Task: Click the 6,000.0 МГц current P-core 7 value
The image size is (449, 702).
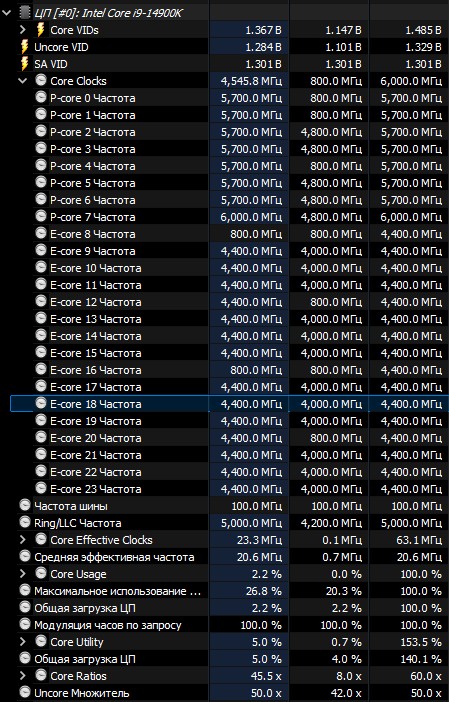Action: pos(251,217)
